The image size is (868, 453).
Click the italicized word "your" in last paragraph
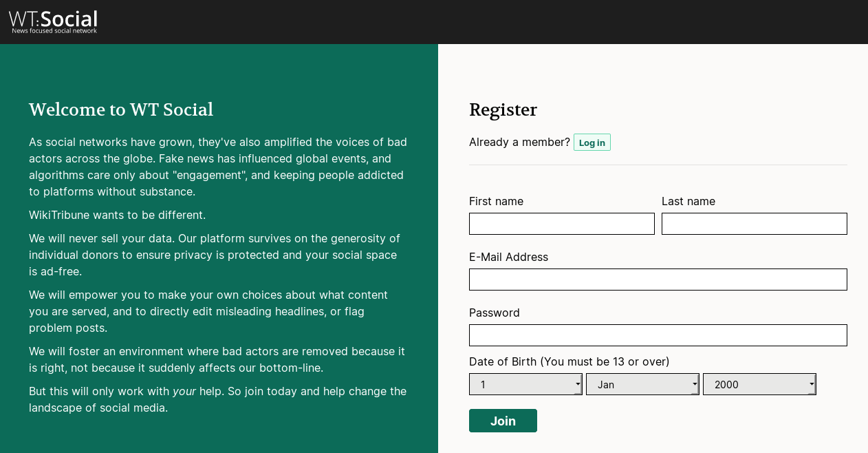pos(184,391)
